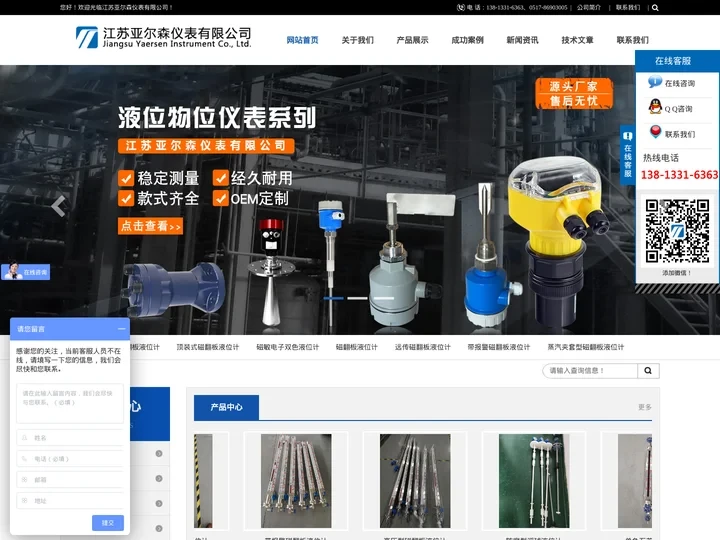This screenshot has width=720, height=540.
Task: Expand second sidebar category arrow
Action: click(x=159, y=478)
